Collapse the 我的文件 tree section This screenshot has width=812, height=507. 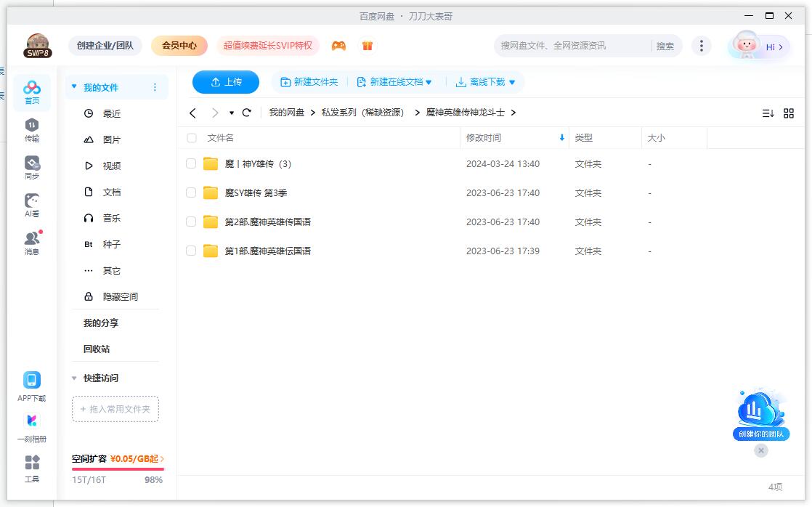(74, 87)
